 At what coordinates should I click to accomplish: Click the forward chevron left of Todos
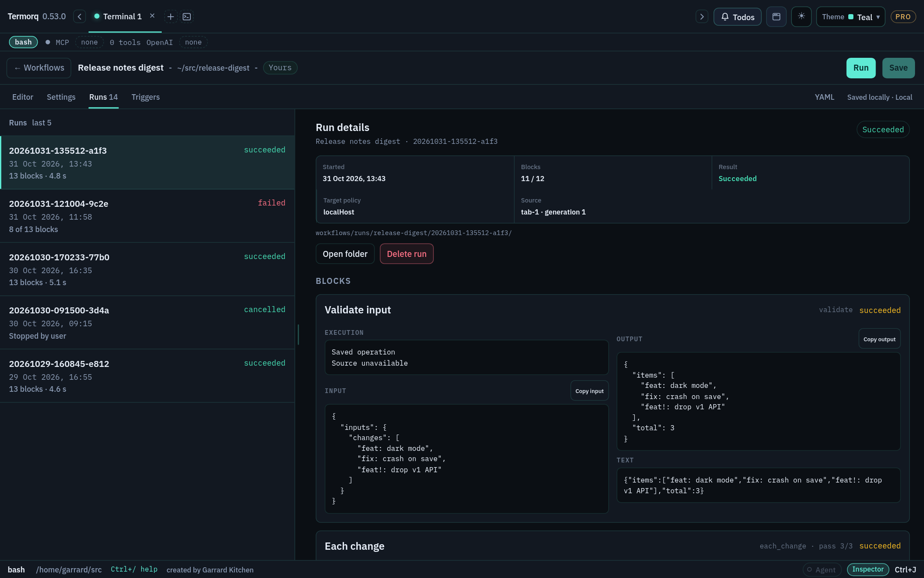click(x=702, y=17)
